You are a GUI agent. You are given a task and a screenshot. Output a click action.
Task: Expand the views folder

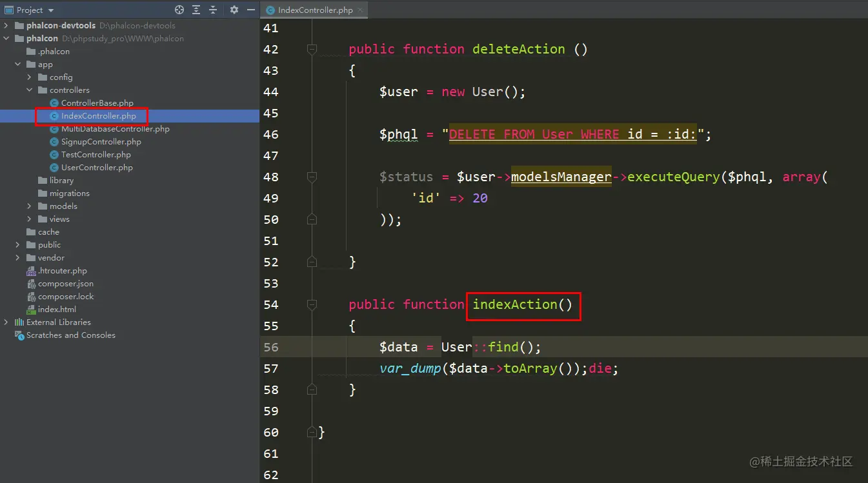(30, 219)
